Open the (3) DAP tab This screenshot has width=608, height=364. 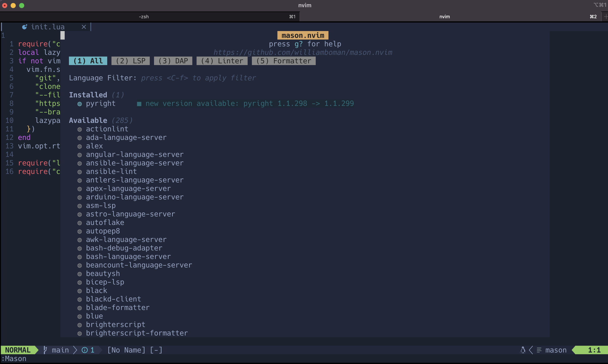[x=173, y=61]
